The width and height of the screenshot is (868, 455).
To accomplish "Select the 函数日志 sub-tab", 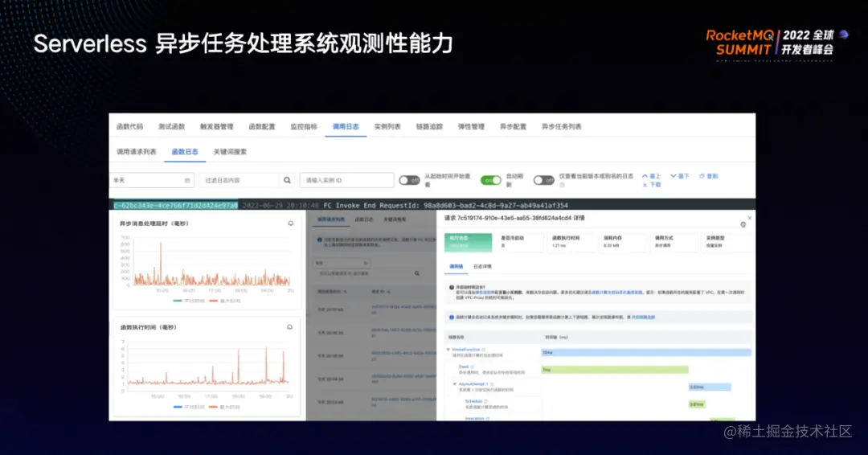I will click(185, 152).
